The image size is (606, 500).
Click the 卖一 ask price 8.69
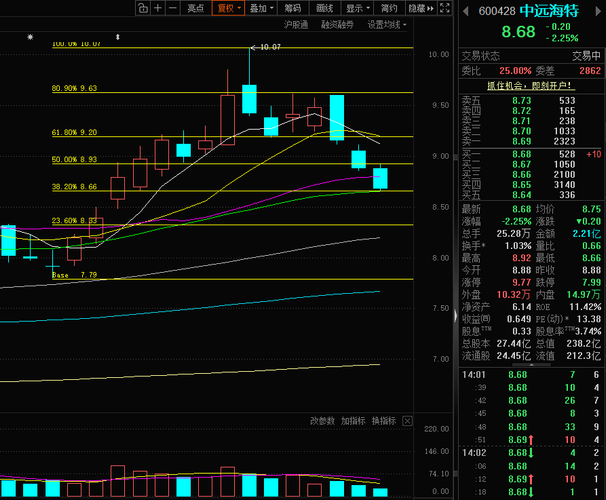pyautogui.click(x=522, y=141)
